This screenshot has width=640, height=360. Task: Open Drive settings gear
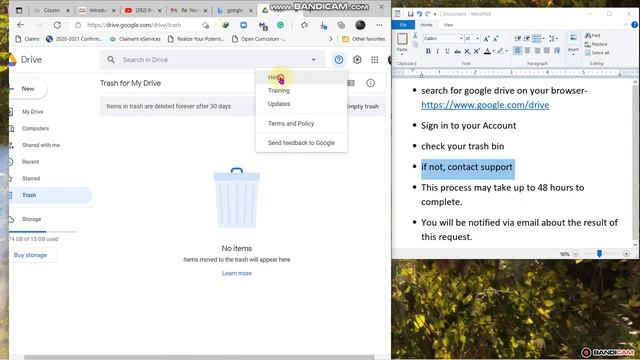[x=357, y=60]
